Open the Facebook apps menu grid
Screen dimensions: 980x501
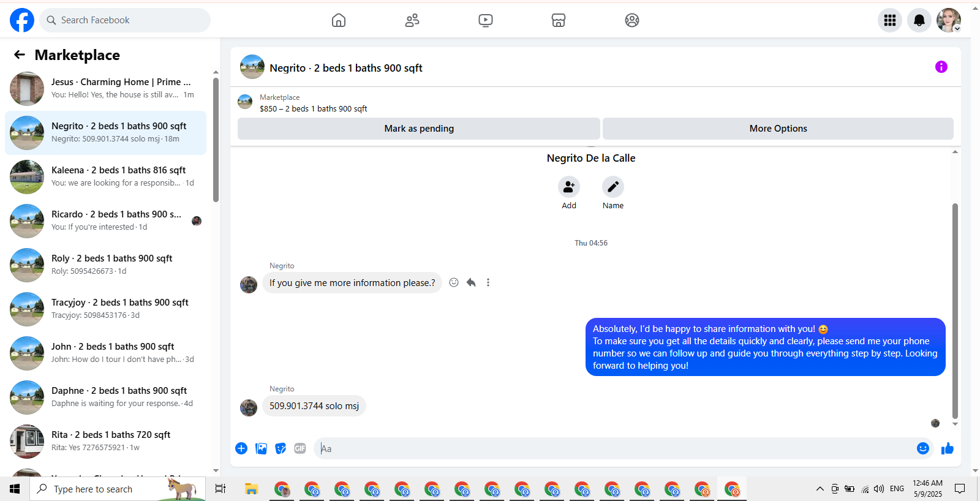(890, 20)
